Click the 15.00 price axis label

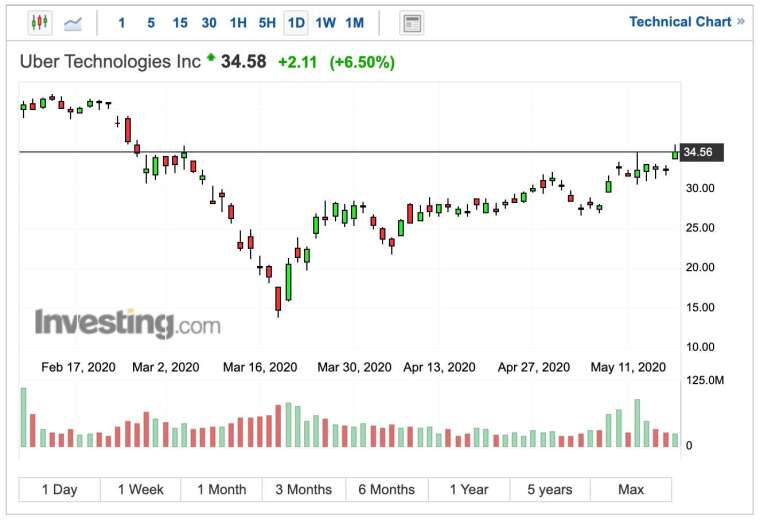point(700,307)
